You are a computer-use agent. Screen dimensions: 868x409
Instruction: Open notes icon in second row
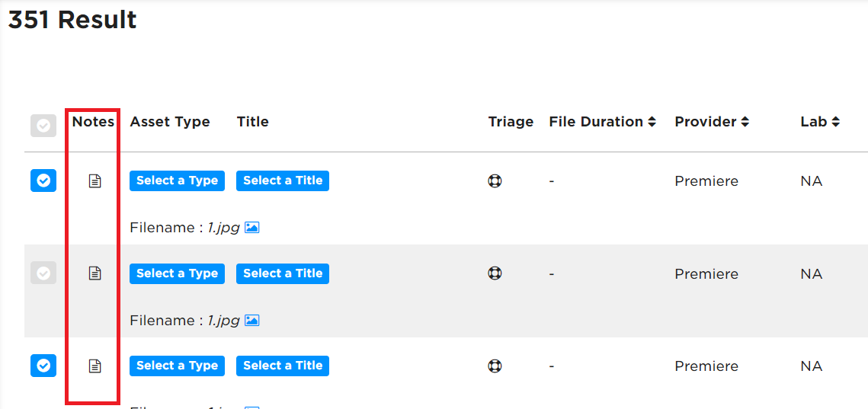95,273
